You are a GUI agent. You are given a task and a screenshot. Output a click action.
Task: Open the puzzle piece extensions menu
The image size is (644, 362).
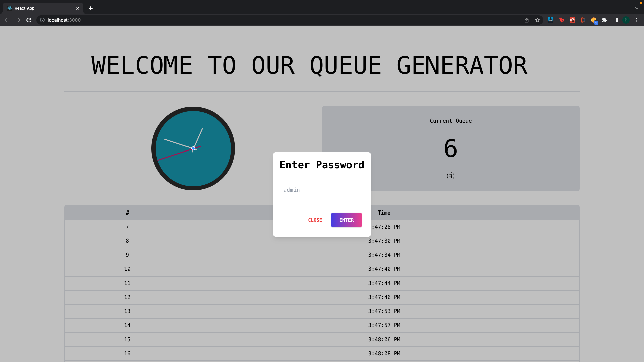coord(604,20)
